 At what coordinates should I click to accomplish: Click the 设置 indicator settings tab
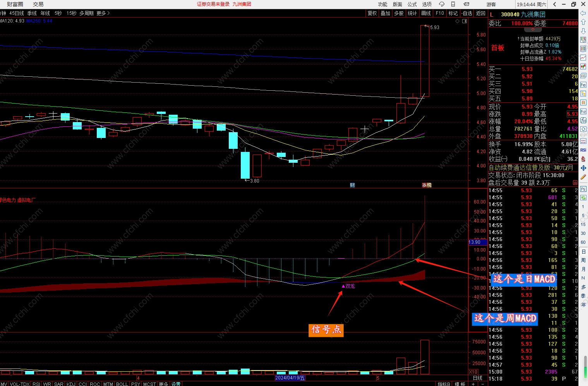tap(176, 384)
